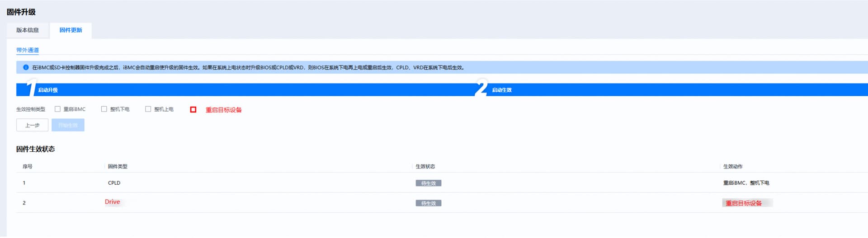Toggle the 重启目标设备 checkbox

(x=193, y=109)
